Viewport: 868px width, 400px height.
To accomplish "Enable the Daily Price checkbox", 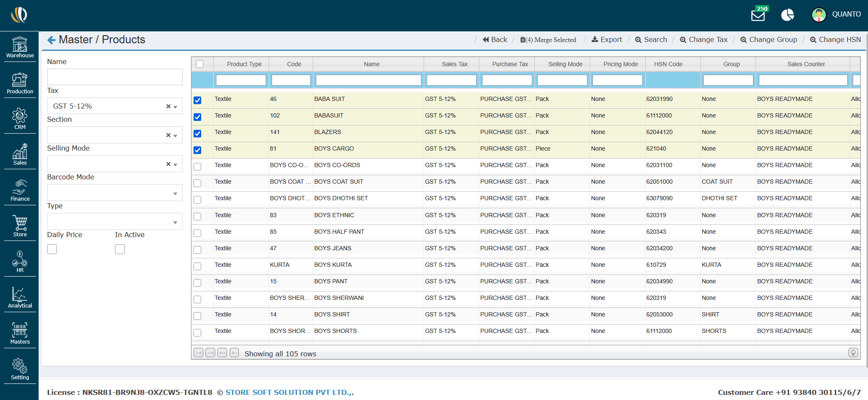I will click(x=52, y=249).
